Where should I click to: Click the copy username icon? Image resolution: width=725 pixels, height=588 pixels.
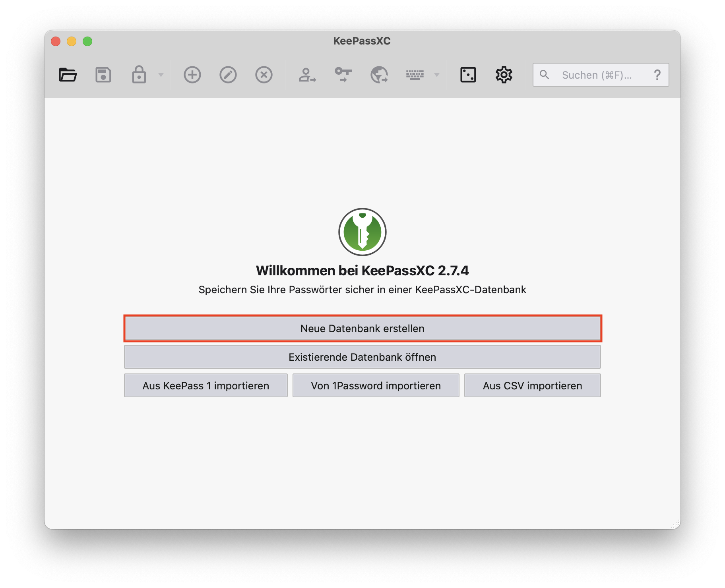pyautogui.click(x=307, y=75)
